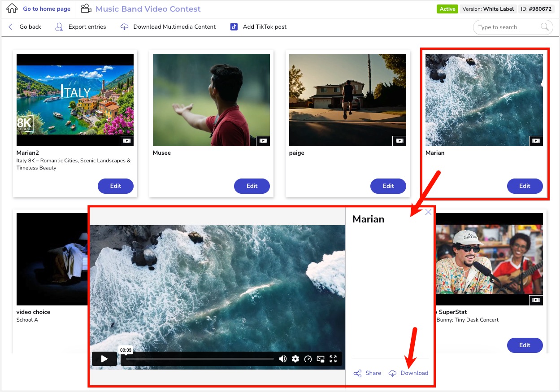
Task: Click the green Active status badge
Action: click(x=447, y=9)
